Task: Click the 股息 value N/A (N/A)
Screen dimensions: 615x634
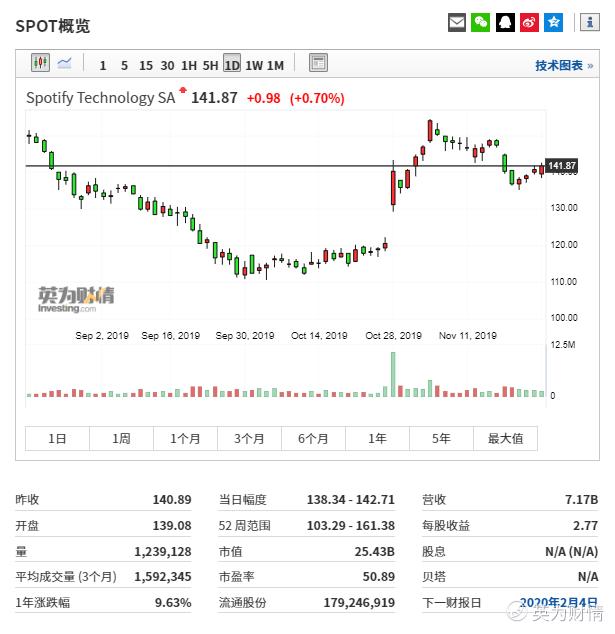Action: point(571,551)
